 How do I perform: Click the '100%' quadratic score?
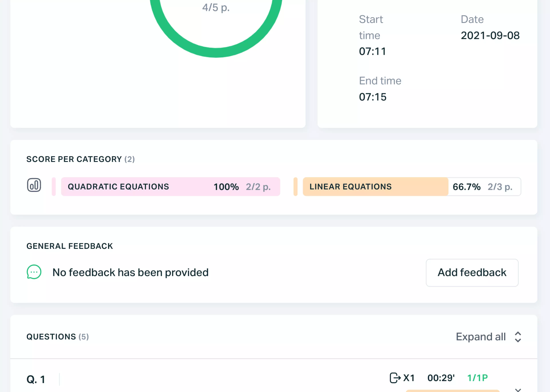click(x=226, y=187)
